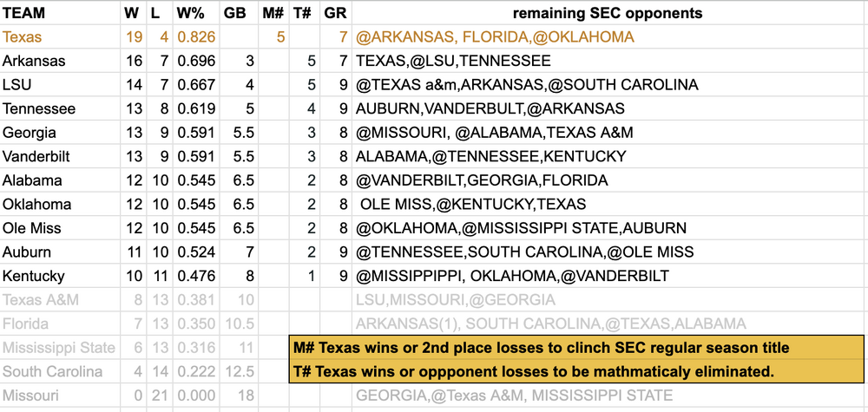
Task: Select the greyed-out Missouri team cell
Action: [30, 396]
